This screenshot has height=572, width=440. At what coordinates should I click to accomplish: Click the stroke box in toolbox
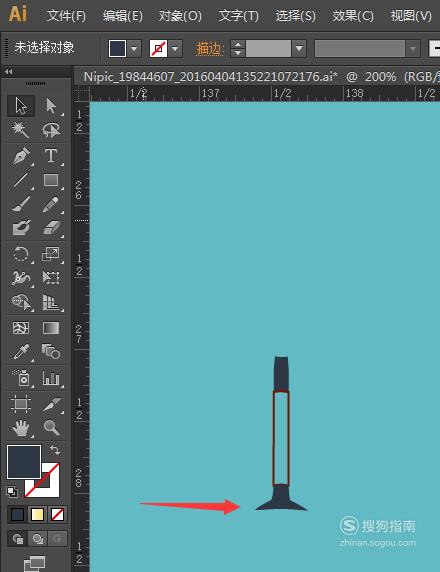click(x=50, y=487)
